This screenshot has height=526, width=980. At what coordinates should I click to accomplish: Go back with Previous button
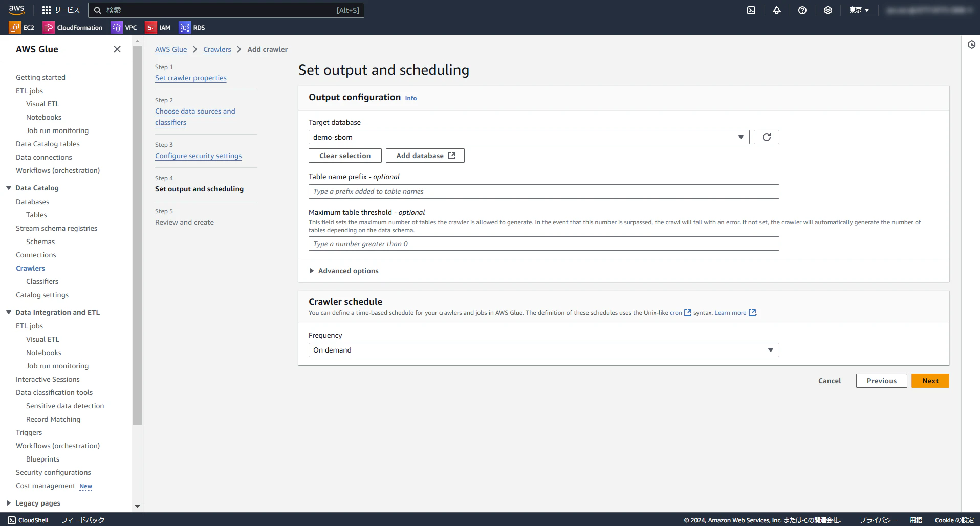coord(882,381)
